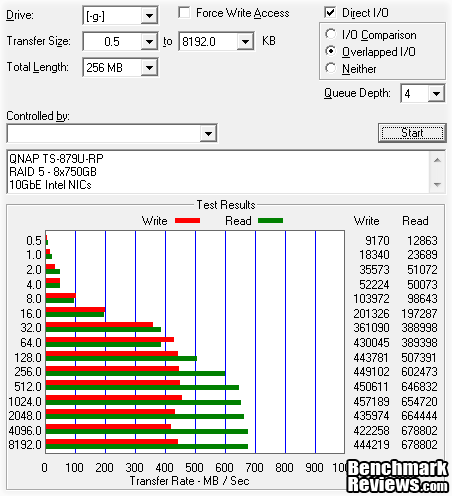Image resolution: width=452 pixels, height=496 pixels.
Task: Click the 128.0 row label in the chart
Action: (28, 358)
